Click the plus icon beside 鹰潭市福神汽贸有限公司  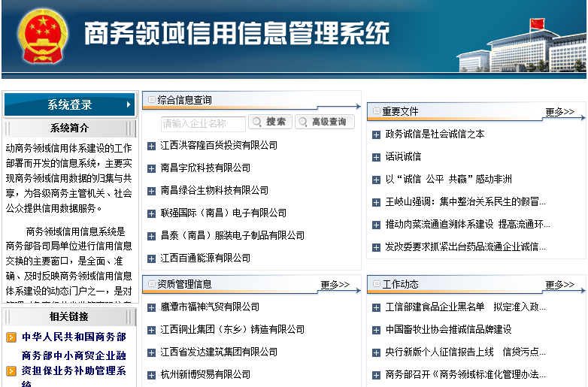coord(151,307)
